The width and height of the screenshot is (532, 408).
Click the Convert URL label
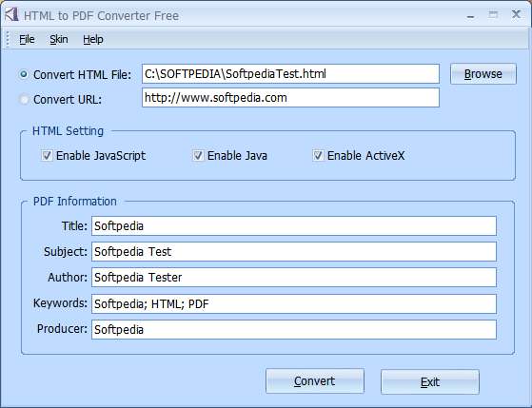pyautogui.click(x=68, y=99)
